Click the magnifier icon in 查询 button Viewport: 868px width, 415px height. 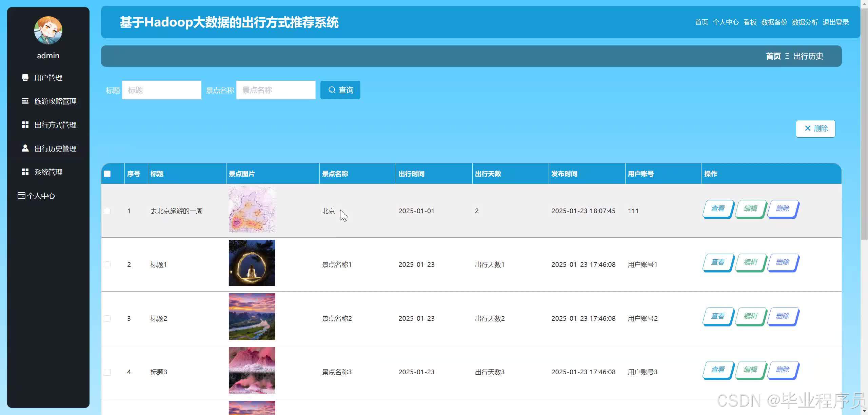tap(332, 90)
